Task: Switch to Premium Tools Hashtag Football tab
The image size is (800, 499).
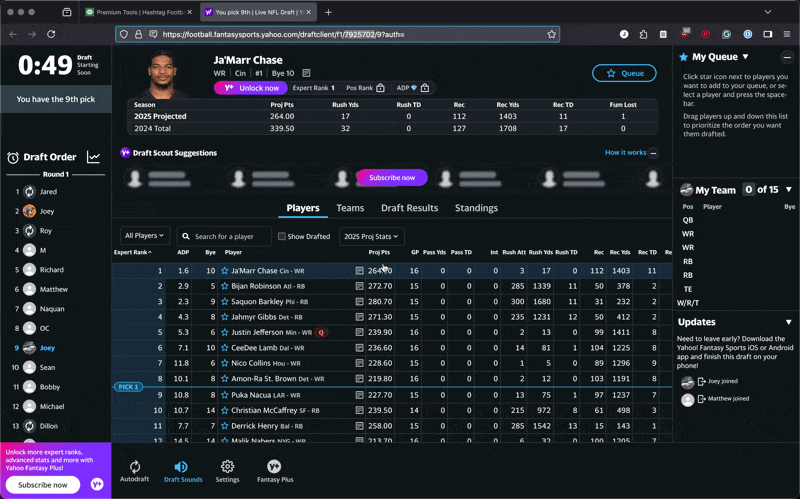Action: (x=139, y=12)
